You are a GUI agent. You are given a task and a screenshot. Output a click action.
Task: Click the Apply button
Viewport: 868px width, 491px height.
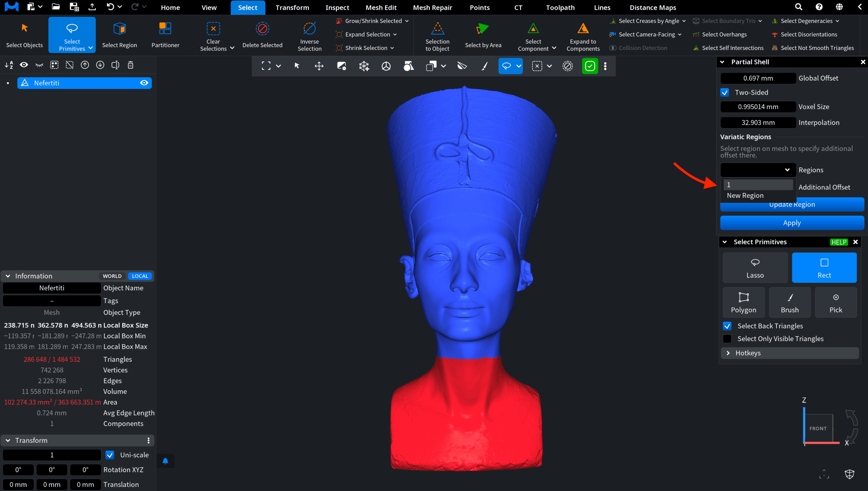(x=792, y=223)
